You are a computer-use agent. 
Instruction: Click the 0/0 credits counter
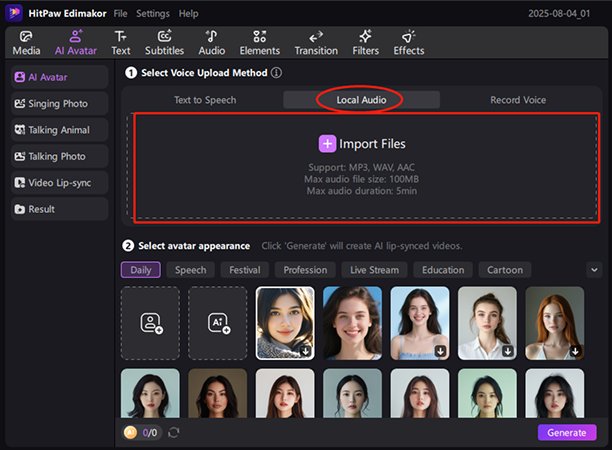(149, 432)
